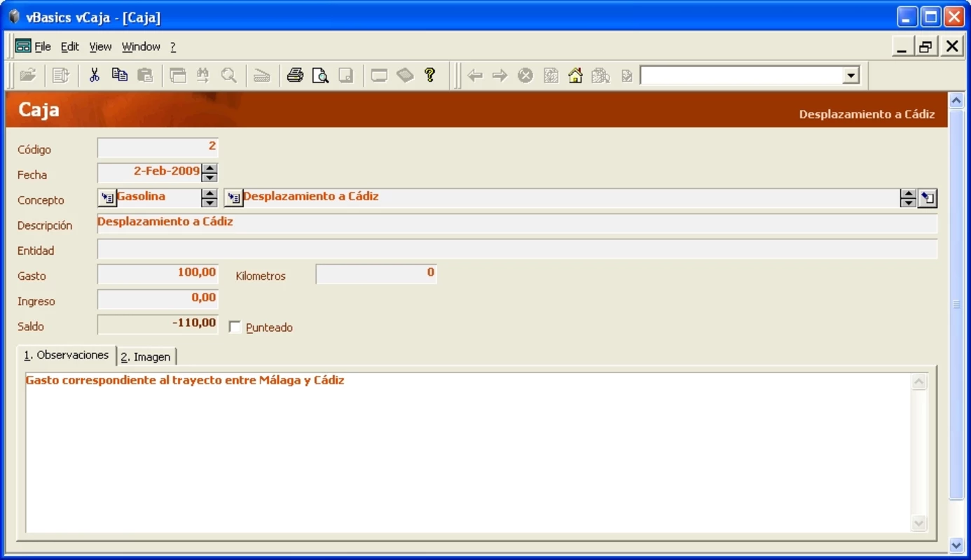Click header text Desplazamiento a Cádiz
971x560 pixels.
pos(867,114)
